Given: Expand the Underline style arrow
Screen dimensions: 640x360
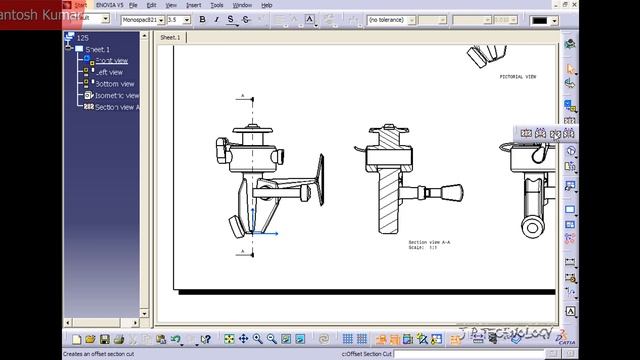Looking at the screenshot, I should (x=237, y=26).
